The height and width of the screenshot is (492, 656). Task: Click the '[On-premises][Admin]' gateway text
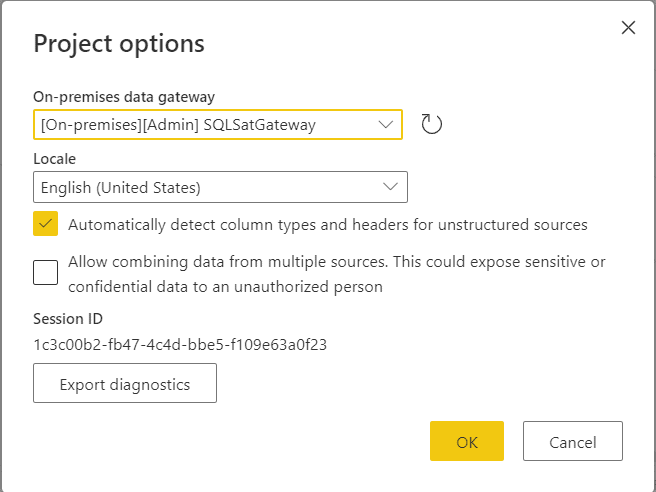click(120, 125)
